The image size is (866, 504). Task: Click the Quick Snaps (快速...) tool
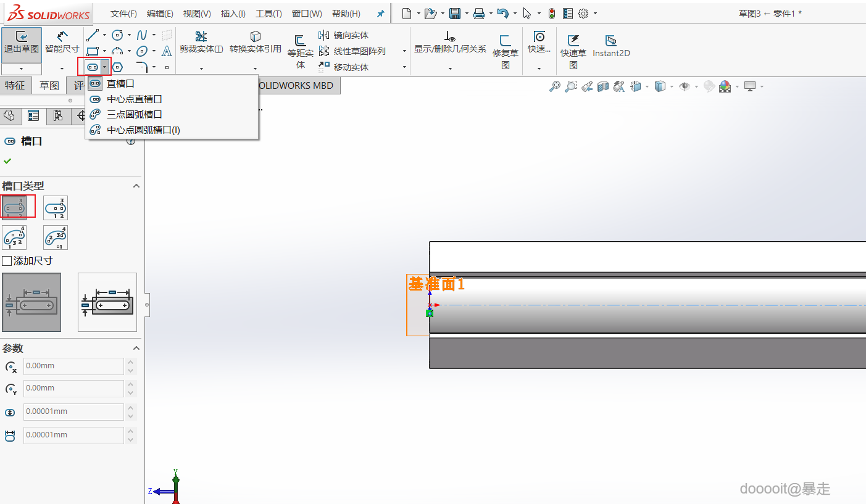(x=539, y=43)
